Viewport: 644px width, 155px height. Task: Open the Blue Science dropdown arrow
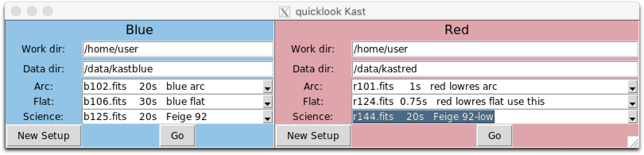(268, 117)
